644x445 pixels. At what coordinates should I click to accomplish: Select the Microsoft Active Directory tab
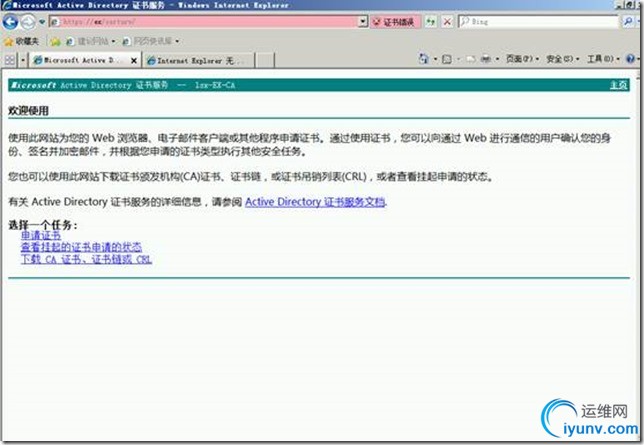80,60
